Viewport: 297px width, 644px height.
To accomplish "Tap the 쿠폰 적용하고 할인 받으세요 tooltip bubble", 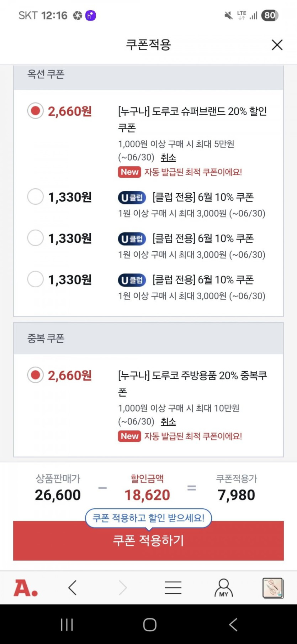I will [148, 518].
